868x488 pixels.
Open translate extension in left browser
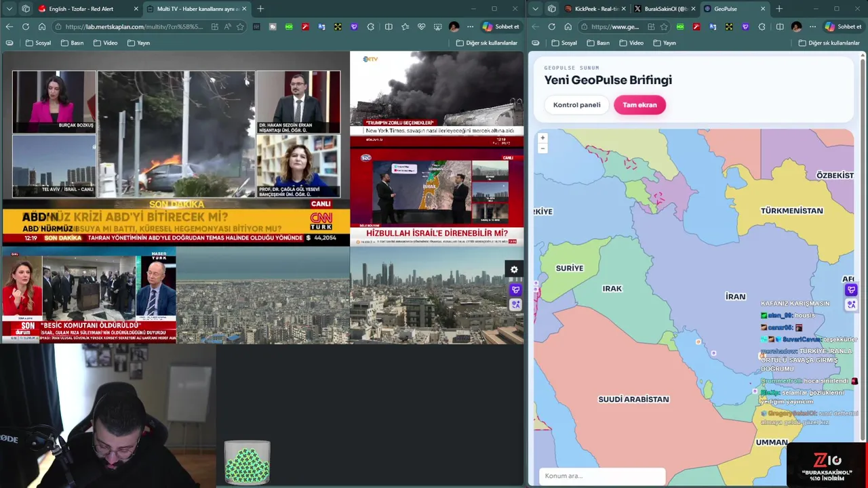coord(321,26)
